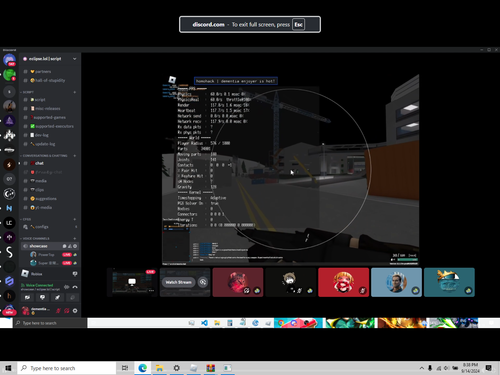Select the red cat avatar participant tile
The width and height of the screenshot is (500, 375).
coord(238,282)
